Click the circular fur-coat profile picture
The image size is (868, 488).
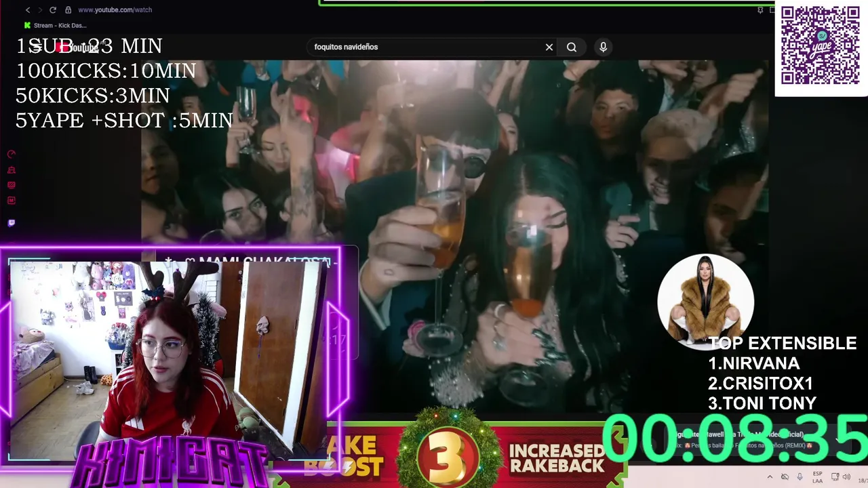(705, 302)
